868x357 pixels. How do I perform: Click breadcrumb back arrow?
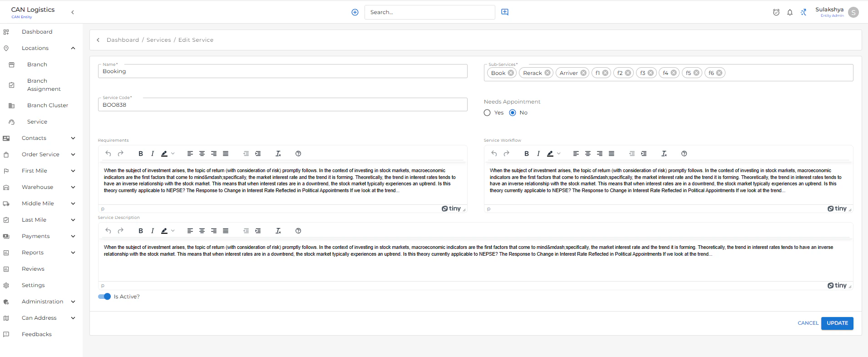[98, 40]
